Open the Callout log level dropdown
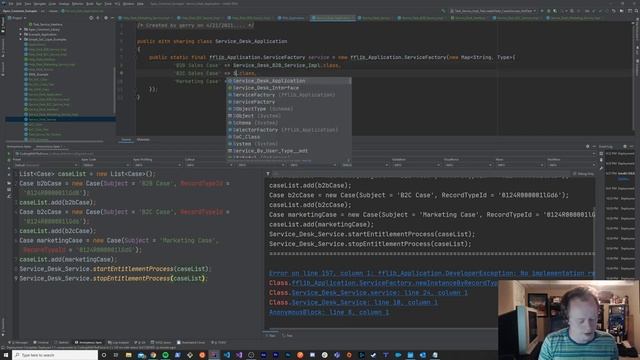The image size is (640, 360). [x=209, y=165]
